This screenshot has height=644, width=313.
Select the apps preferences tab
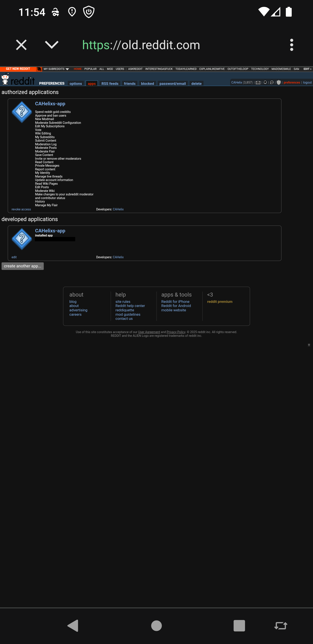[x=92, y=84]
